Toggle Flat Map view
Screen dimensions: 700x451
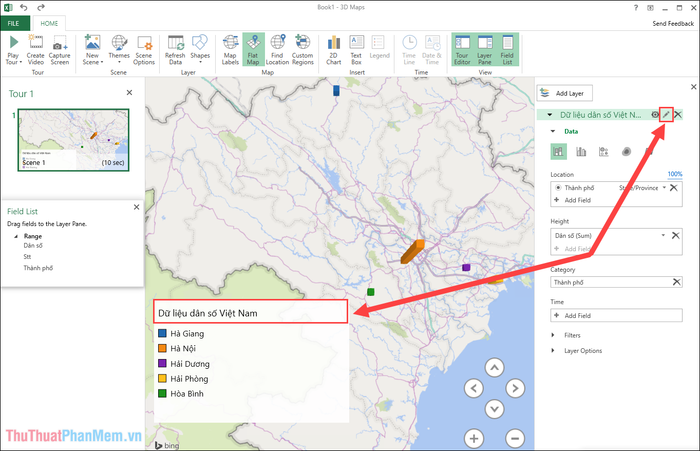point(253,50)
